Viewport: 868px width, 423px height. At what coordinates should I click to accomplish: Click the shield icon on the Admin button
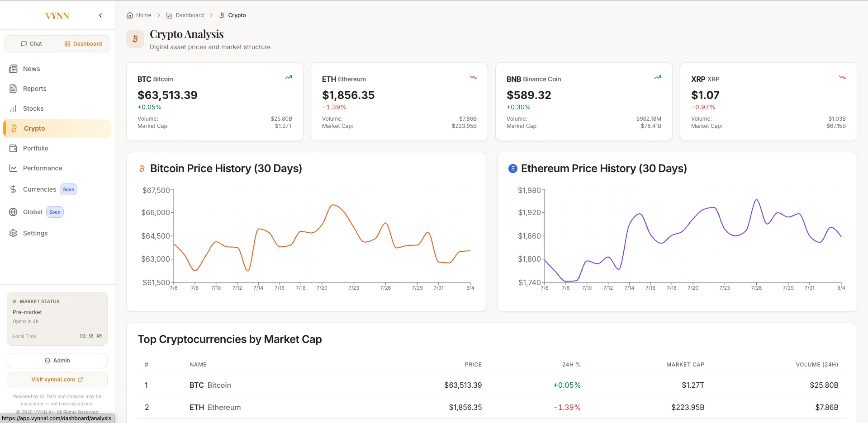[47, 361]
